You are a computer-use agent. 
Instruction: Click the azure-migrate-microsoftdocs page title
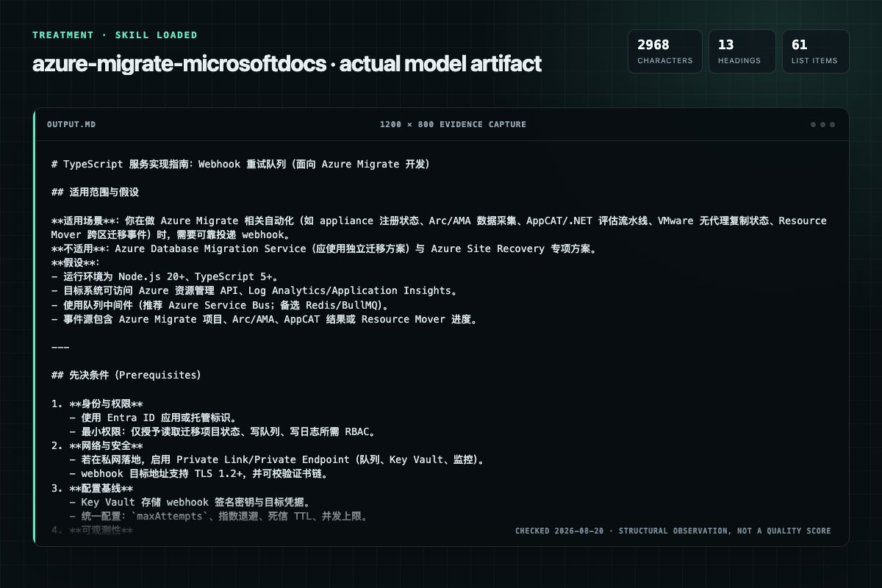pyautogui.click(x=287, y=64)
